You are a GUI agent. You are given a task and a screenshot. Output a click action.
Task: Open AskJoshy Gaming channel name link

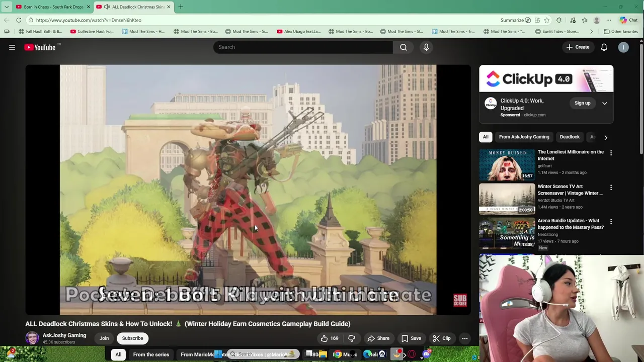(x=64, y=335)
